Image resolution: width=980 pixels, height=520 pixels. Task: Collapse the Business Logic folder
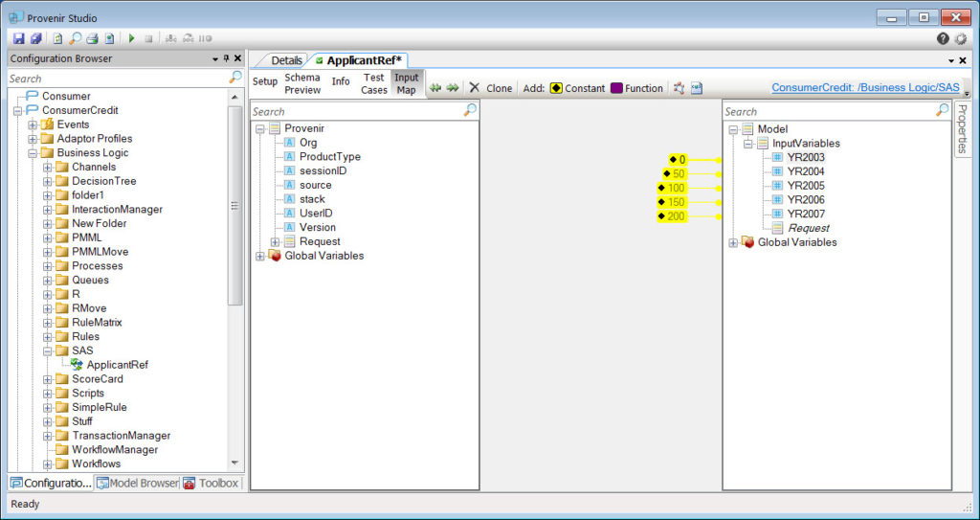point(33,152)
